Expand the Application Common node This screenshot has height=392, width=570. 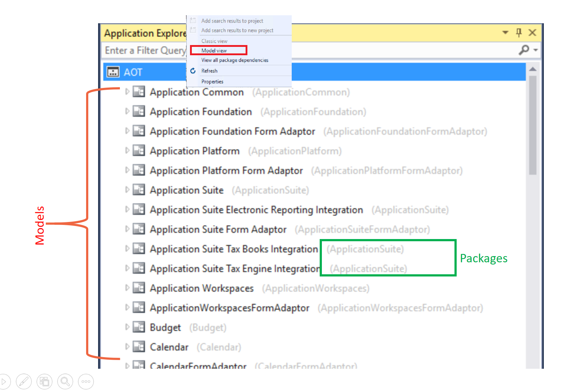[127, 92]
